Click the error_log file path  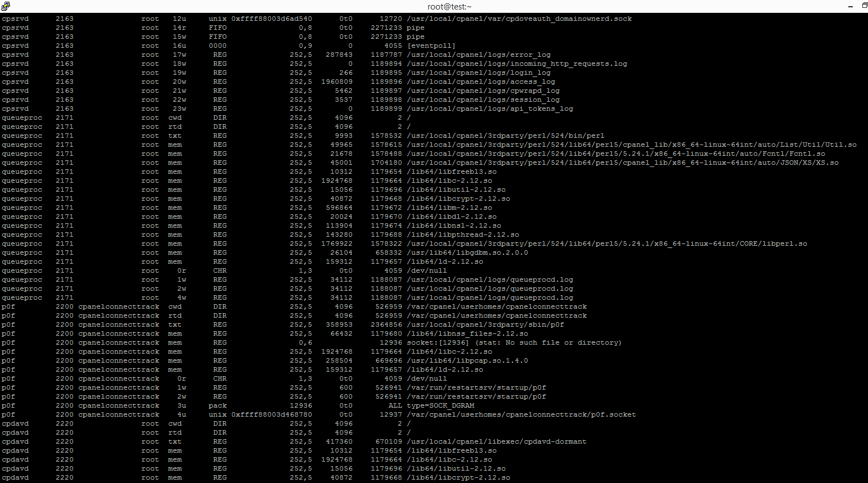pos(478,55)
